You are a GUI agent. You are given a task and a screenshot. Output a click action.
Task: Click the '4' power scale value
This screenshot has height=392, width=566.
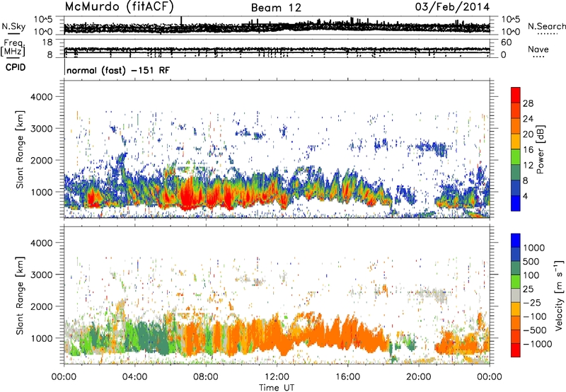[x=525, y=196]
